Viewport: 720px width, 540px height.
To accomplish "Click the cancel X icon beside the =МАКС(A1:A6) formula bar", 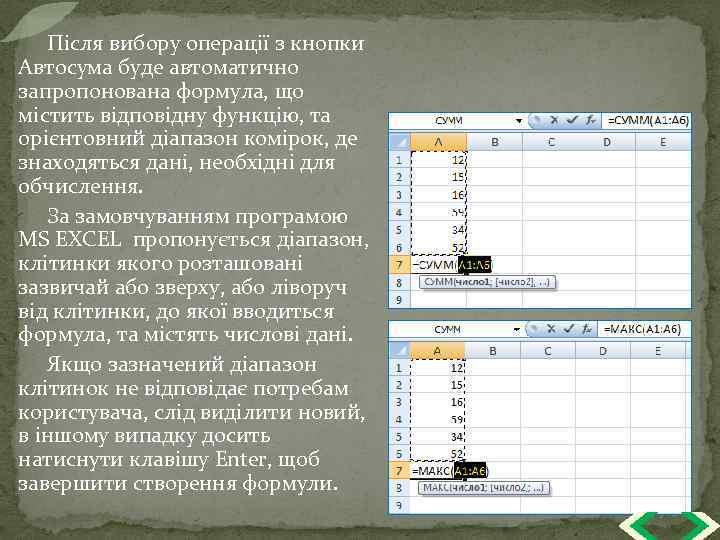I will coord(551,329).
